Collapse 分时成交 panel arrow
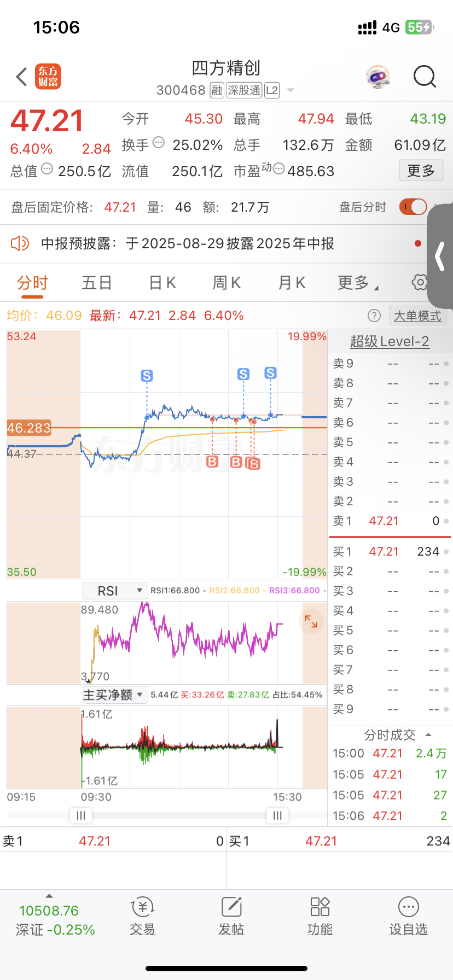Viewport: 453px width, 980px height. [x=428, y=735]
